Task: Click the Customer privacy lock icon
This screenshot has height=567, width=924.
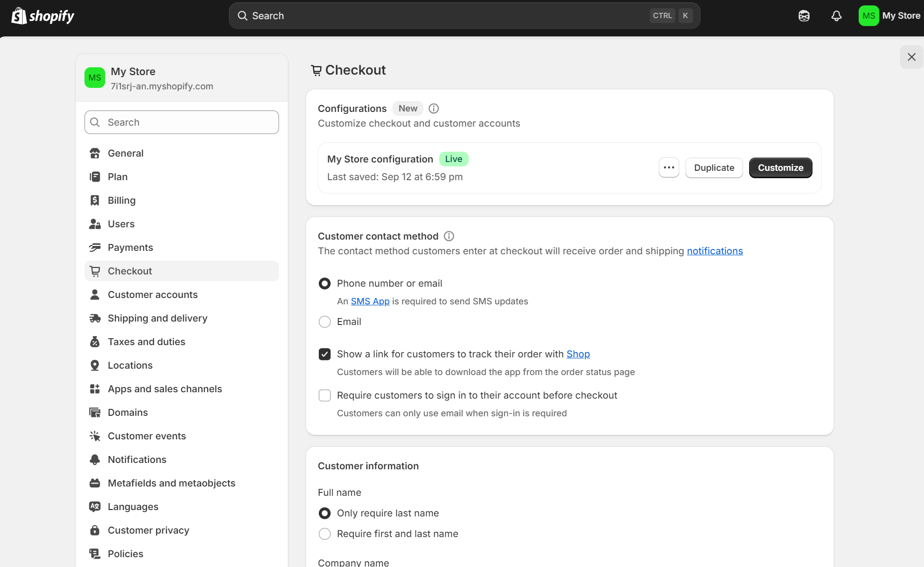Action: coord(95,530)
